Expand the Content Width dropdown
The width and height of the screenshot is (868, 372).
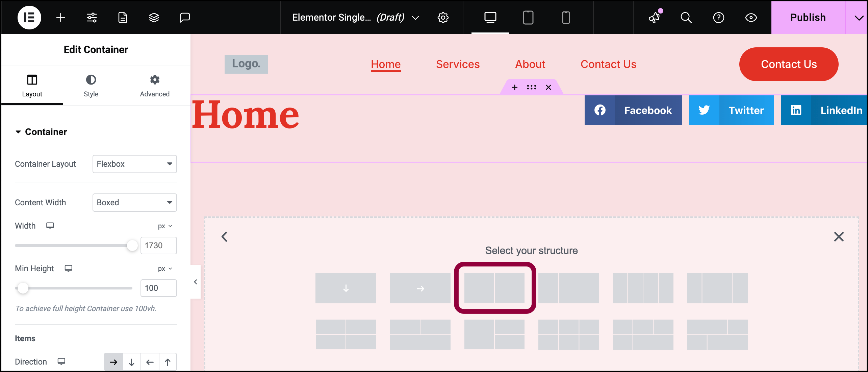point(134,202)
